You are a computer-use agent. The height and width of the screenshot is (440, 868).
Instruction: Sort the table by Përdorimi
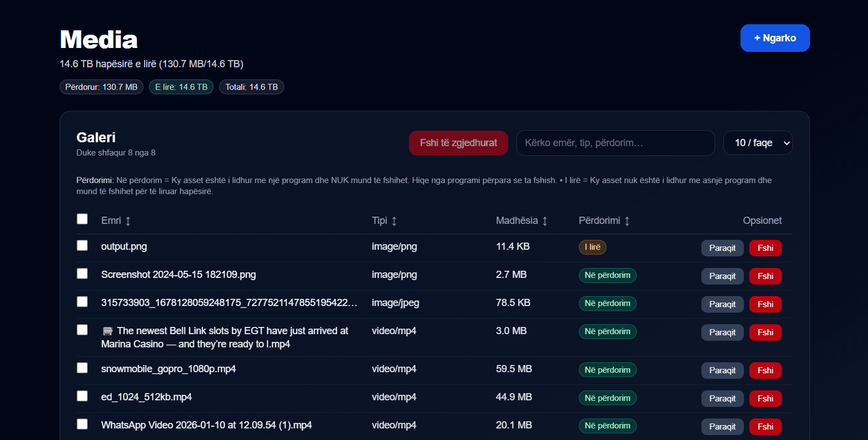point(604,221)
